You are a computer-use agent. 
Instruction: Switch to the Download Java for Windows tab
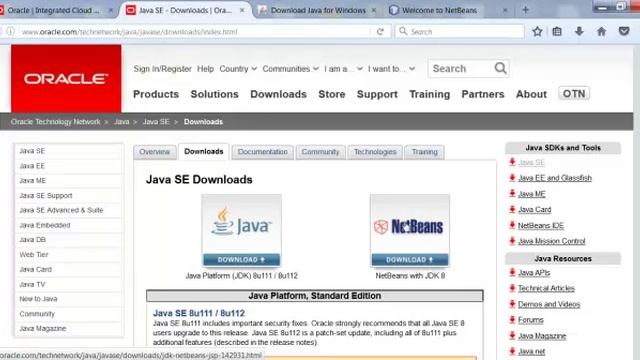(x=318, y=10)
